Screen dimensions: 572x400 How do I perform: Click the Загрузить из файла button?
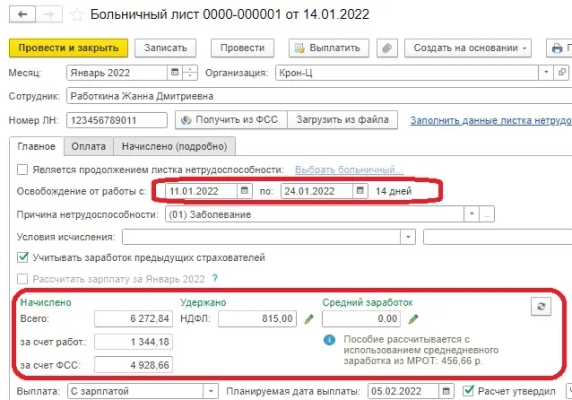(x=342, y=120)
